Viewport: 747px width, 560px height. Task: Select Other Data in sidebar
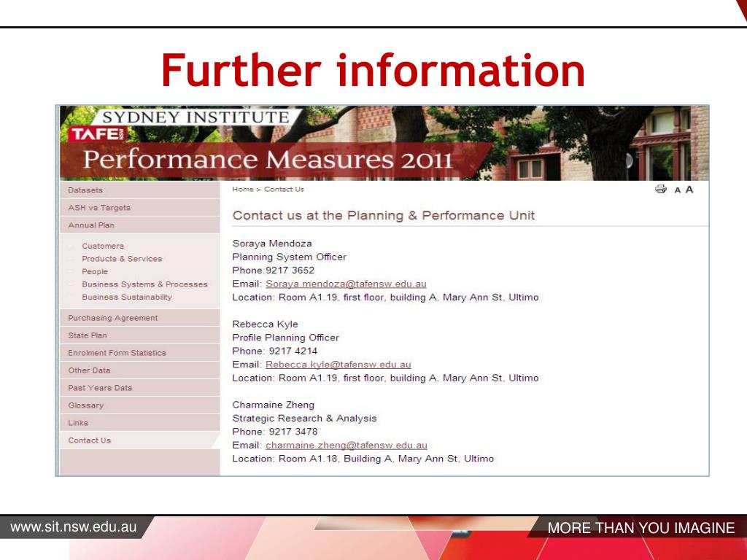(x=139, y=370)
